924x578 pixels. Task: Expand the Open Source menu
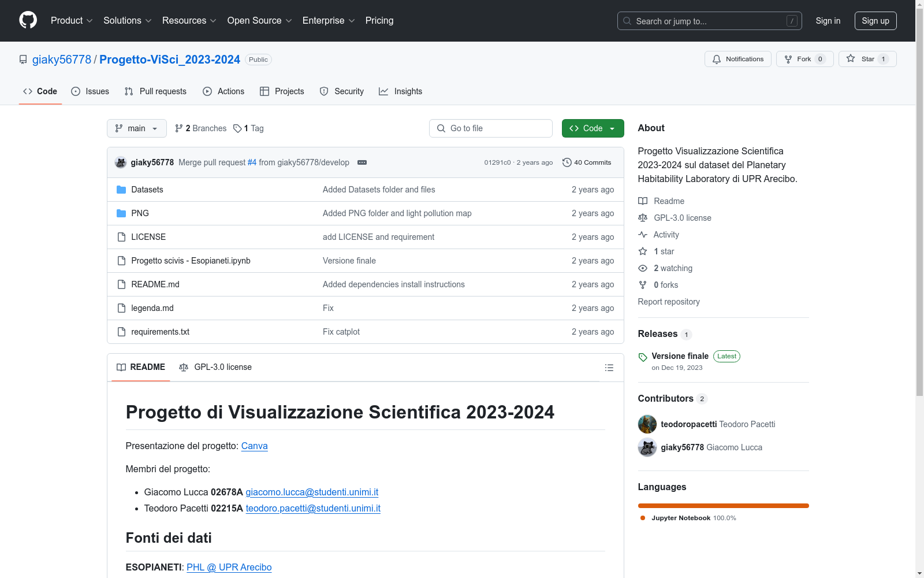coord(260,21)
